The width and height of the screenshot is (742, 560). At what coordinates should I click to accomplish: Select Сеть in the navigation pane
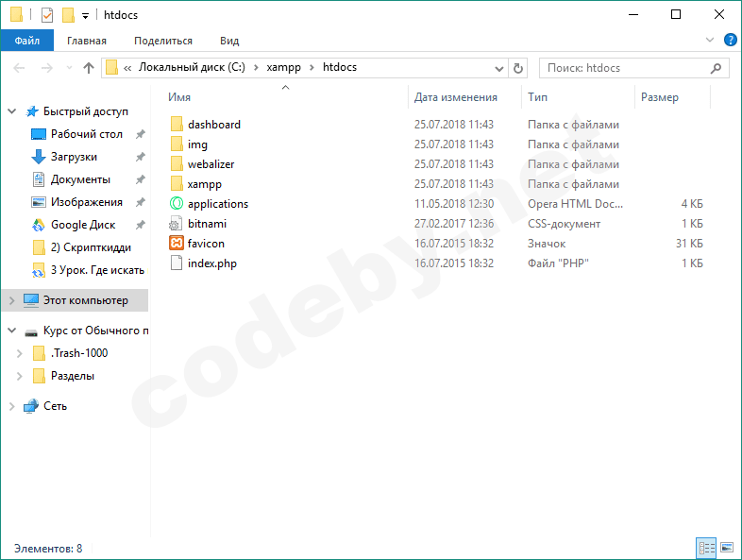tap(56, 406)
